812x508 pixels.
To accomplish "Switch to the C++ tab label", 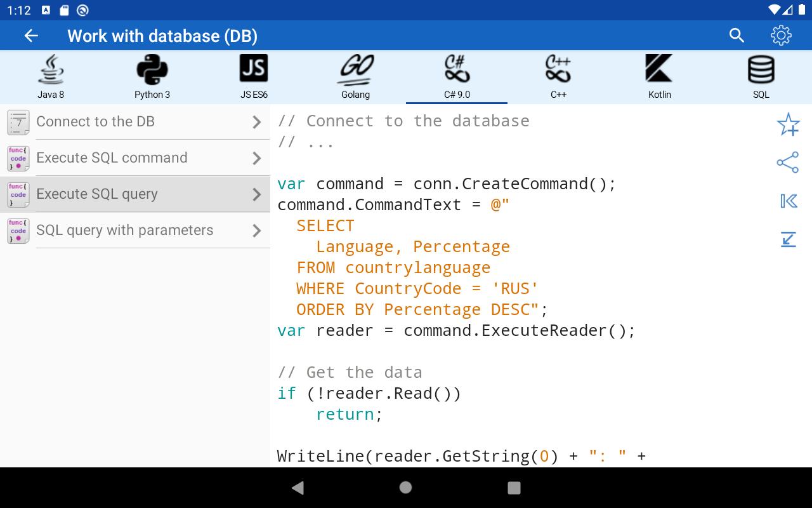I will click(558, 95).
